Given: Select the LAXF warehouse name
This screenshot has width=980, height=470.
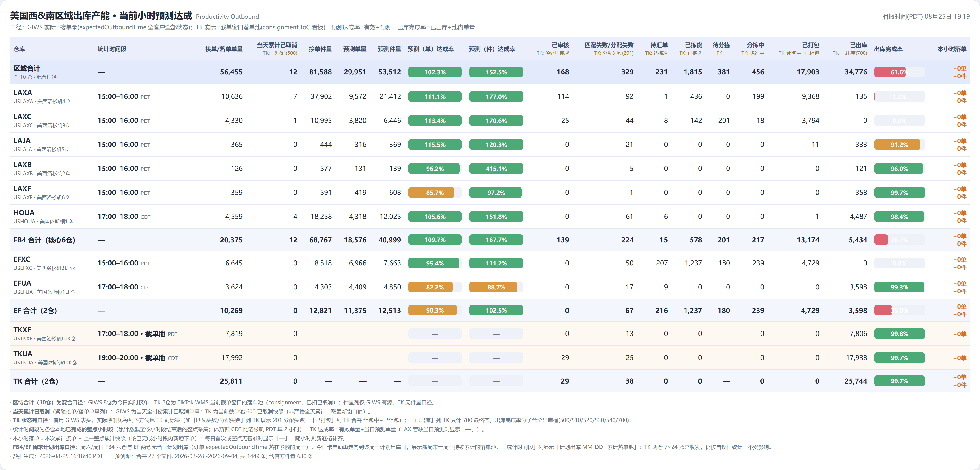Looking at the screenshot, I should 22,188.
